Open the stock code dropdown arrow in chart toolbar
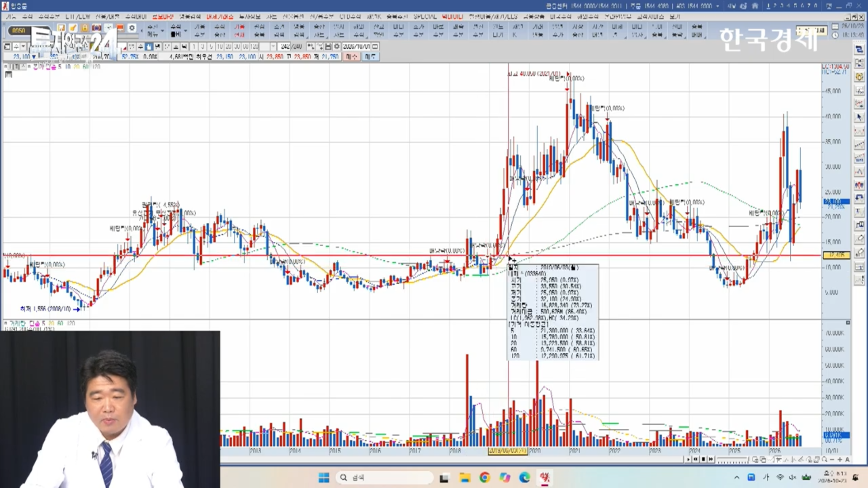Screen dimensions: 868x488 click(23, 46)
